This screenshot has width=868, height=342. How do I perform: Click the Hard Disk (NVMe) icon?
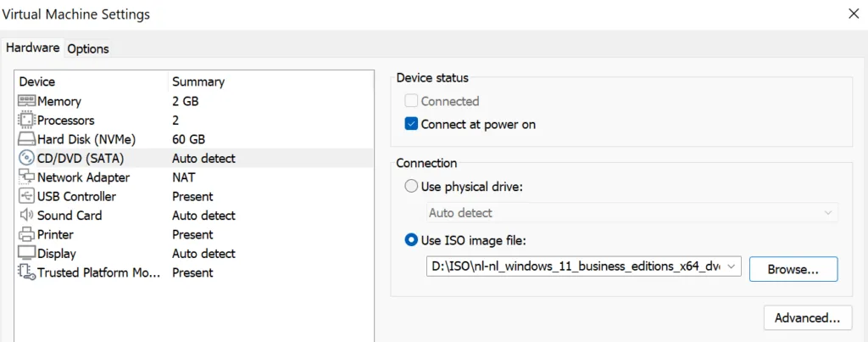[26, 139]
